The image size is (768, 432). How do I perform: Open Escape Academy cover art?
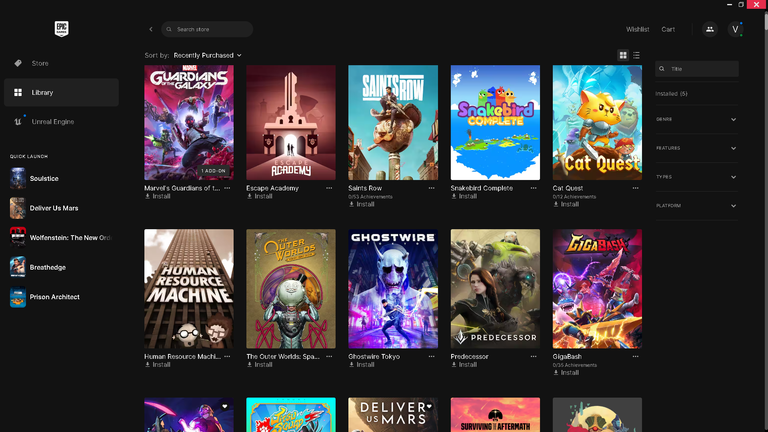pos(291,122)
